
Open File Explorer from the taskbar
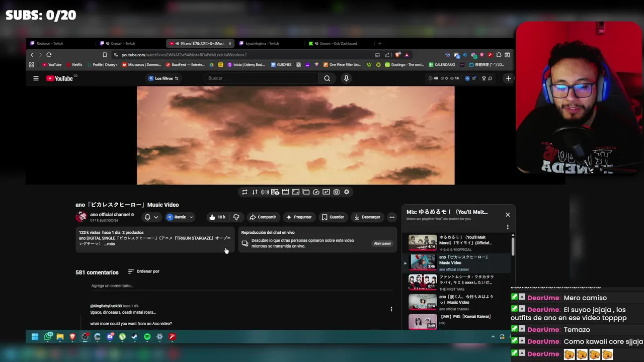[60, 337]
